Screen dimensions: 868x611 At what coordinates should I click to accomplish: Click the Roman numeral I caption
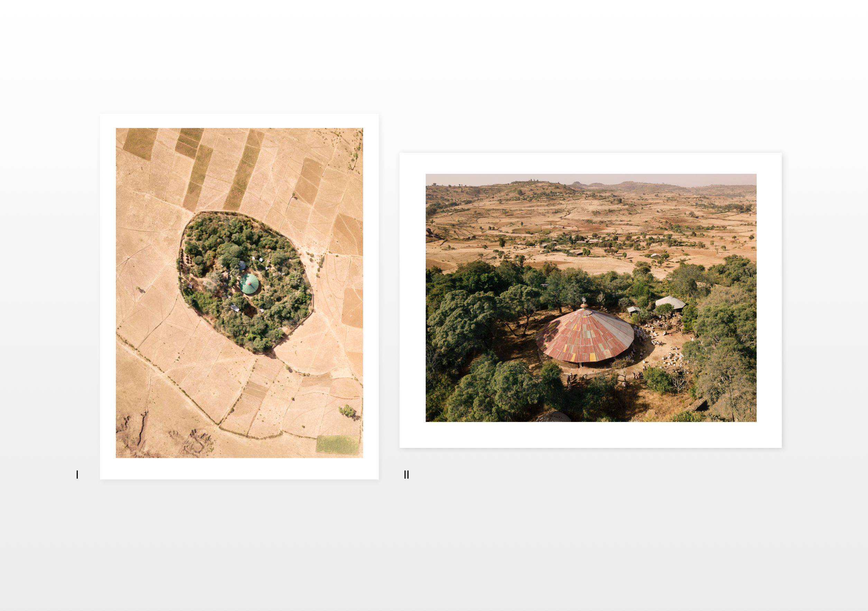point(77,474)
